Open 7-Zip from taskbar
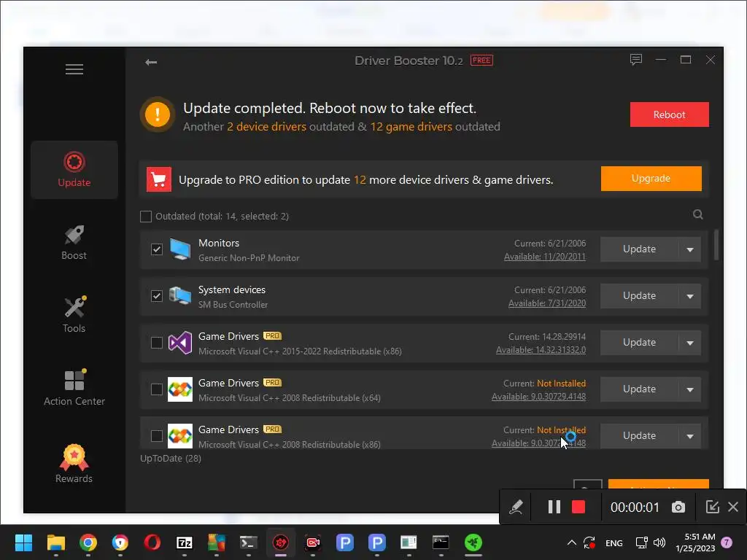This screenshot has width=747, height=560. 185,542
